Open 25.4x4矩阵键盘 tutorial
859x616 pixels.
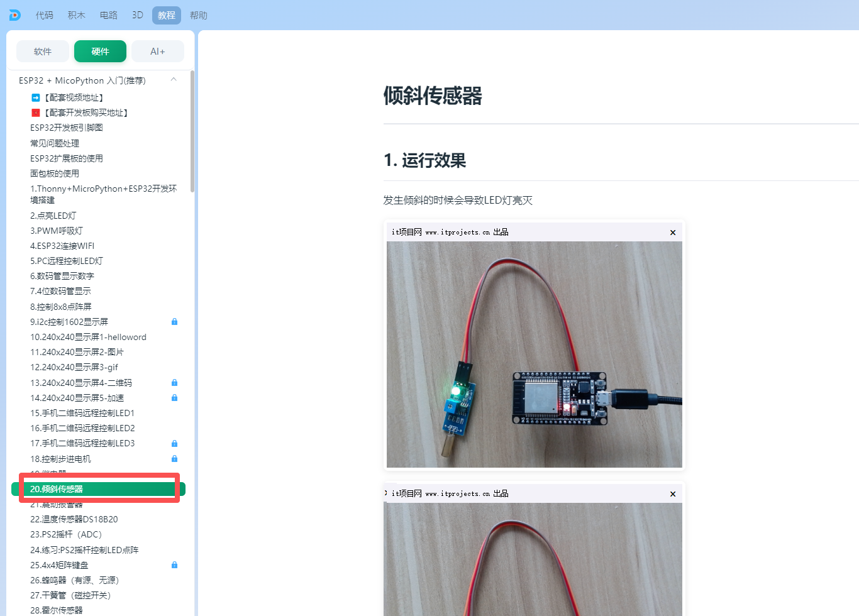[59, 565]
